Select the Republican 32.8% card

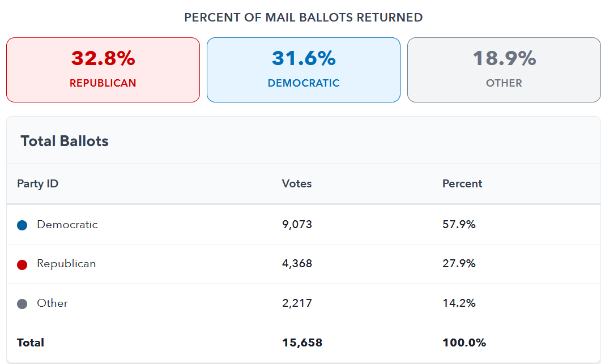pyautogui.click(x=103, y=70)
